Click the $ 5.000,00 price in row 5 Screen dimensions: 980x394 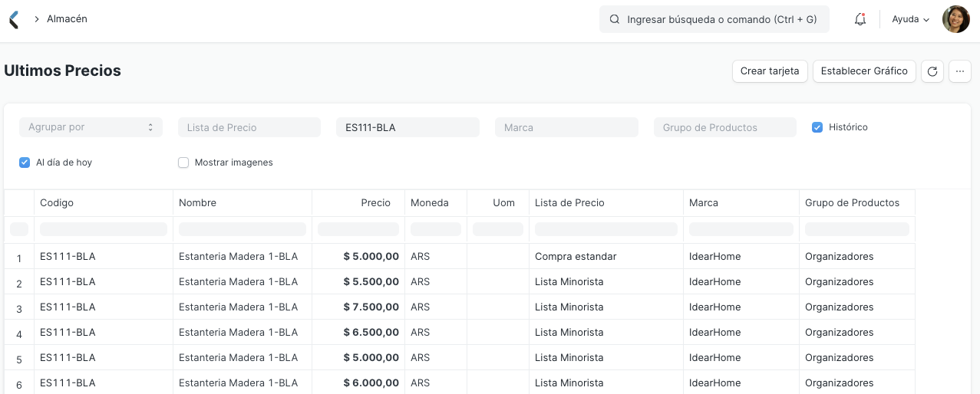pyautogui.click(x=358, y=357)
